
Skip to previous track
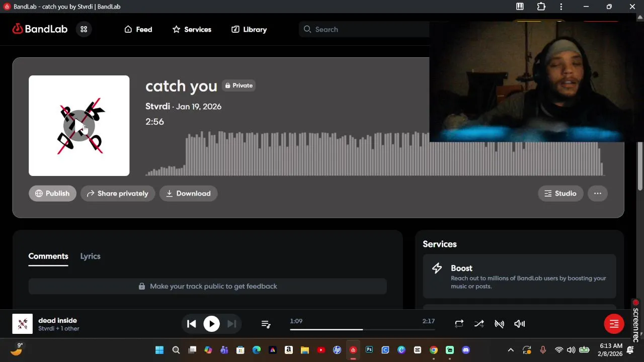click(x=191, y=324)
